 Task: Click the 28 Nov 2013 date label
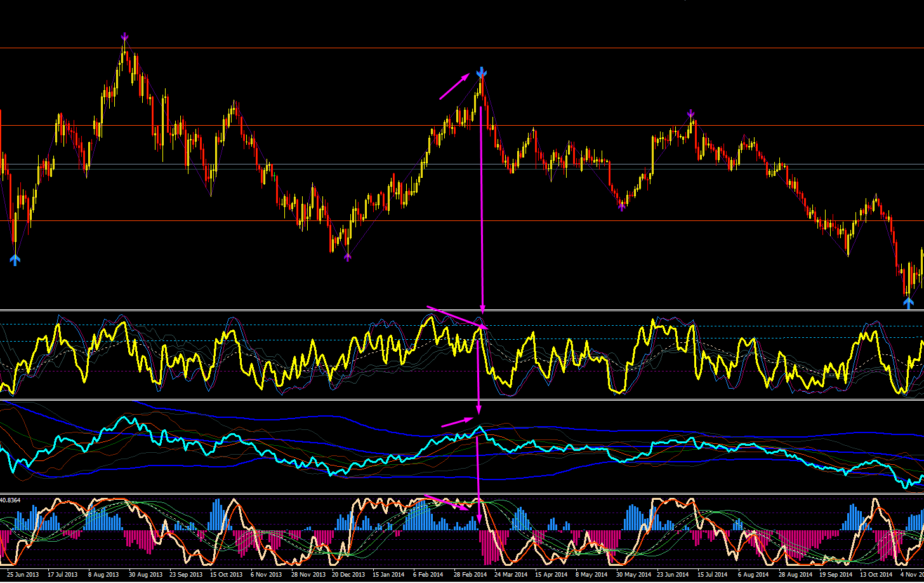point(308,575)
